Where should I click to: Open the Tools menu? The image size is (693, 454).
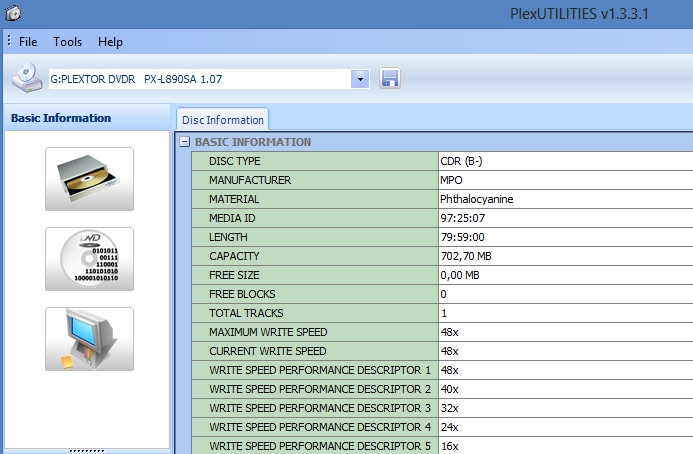pos(68,42)
